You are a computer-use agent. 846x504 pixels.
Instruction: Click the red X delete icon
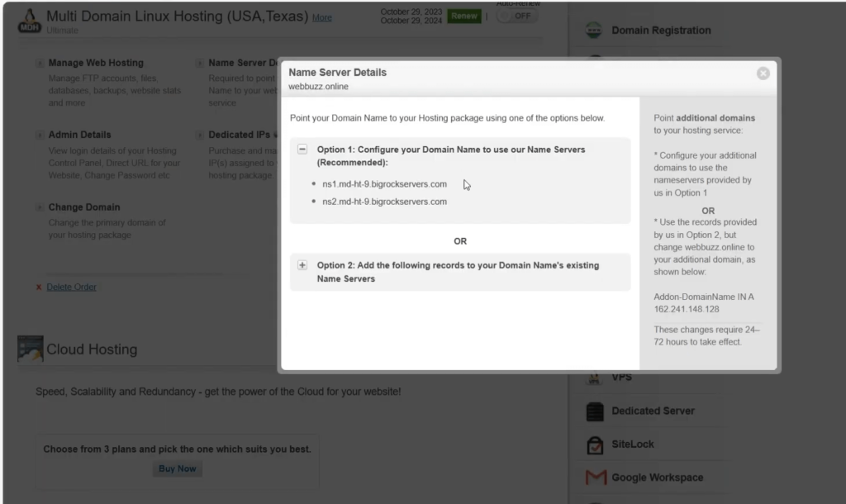[38, 287]
